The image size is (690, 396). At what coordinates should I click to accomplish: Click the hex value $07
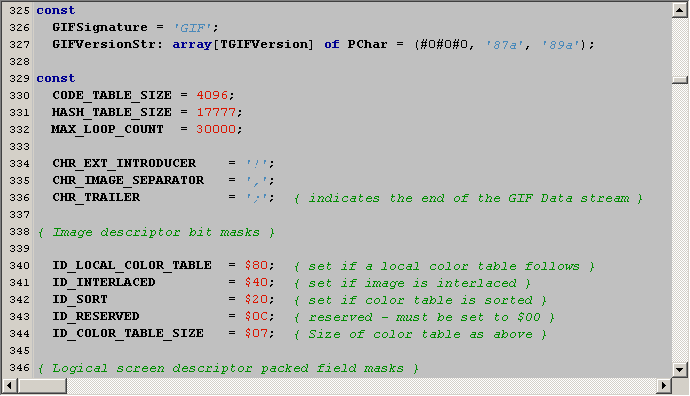[x=256, y=334]
